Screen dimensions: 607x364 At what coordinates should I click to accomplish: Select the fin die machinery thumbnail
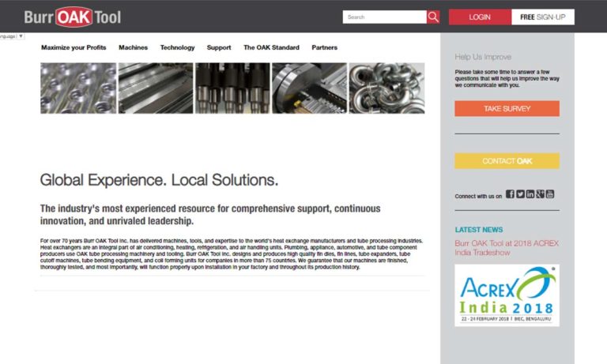click(x=309, y=88)
